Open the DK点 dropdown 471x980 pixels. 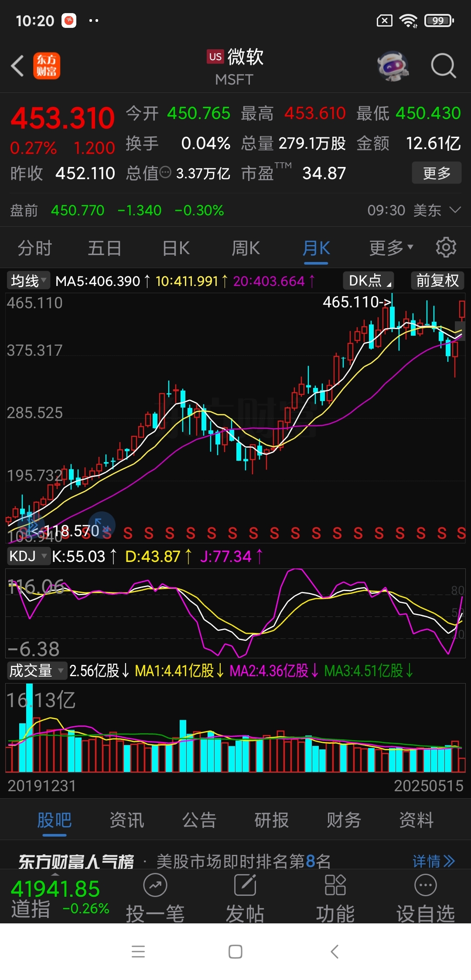pyautogui.click(x=369, y=280)
